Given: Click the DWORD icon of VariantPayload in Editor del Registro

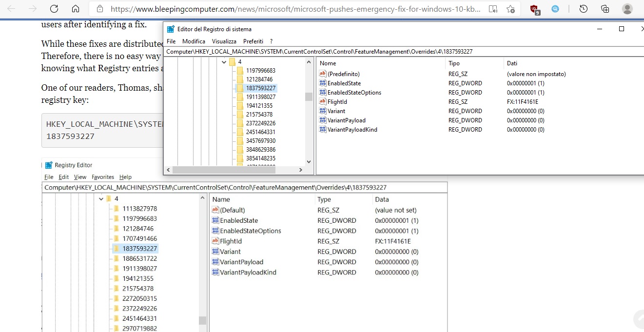Looking at the screenshot, I should click(323, 120).
